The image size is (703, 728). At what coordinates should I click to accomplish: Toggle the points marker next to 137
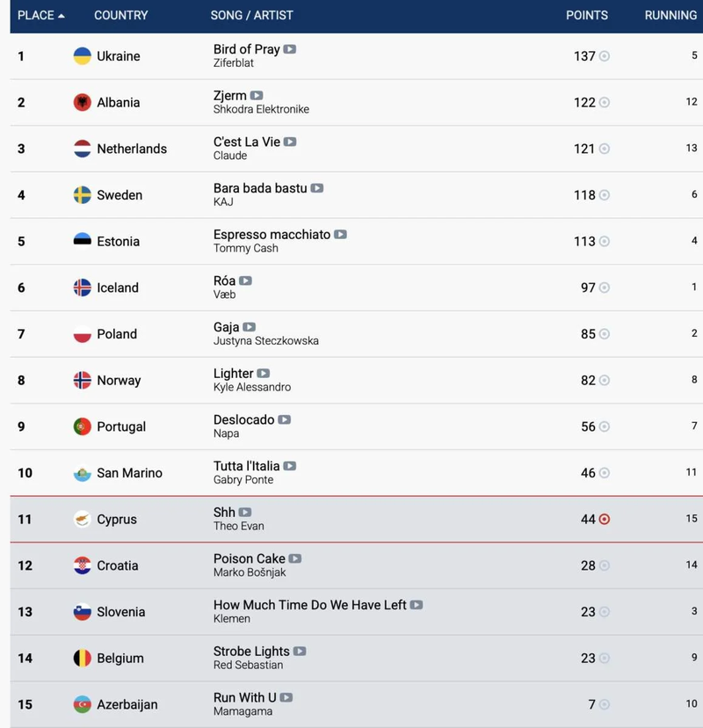[x=605, y=56]
